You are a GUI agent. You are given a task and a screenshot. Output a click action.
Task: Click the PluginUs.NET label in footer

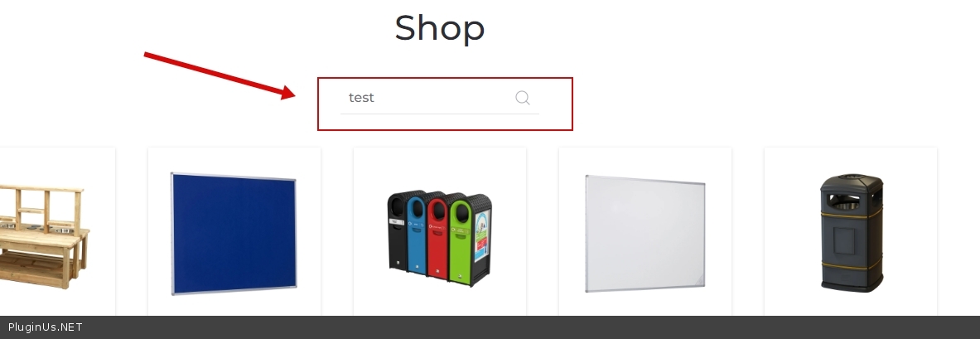(45, 327)
